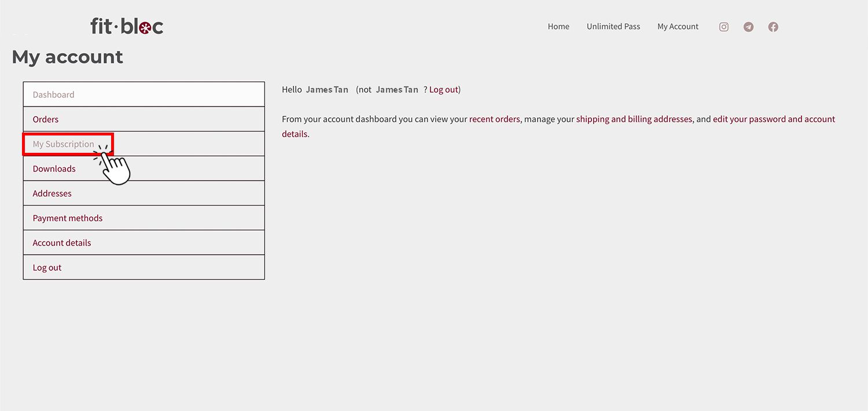Select Dashboard in the sidebar menu

coord(54,94)
